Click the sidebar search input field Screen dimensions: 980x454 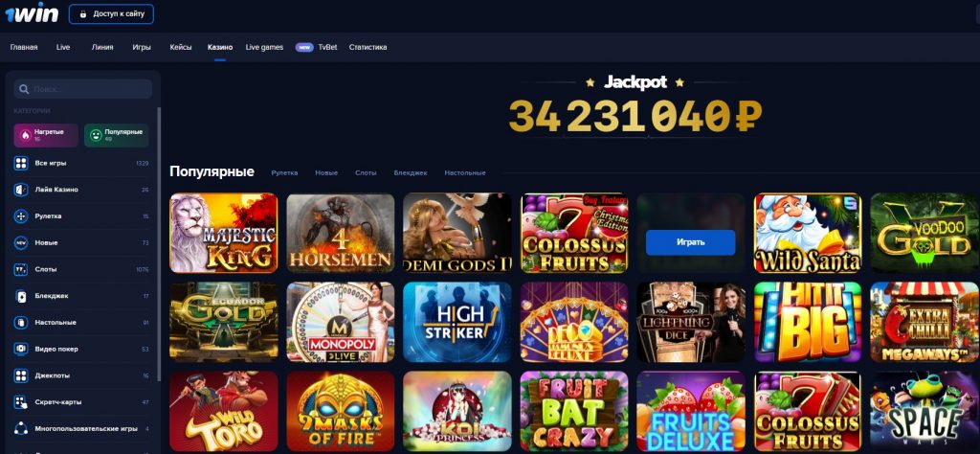83,89
